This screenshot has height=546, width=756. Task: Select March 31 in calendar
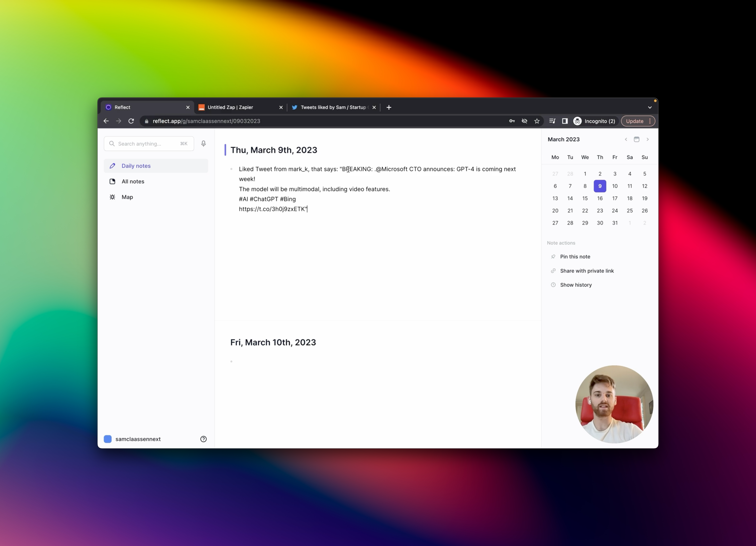point(615,223)
